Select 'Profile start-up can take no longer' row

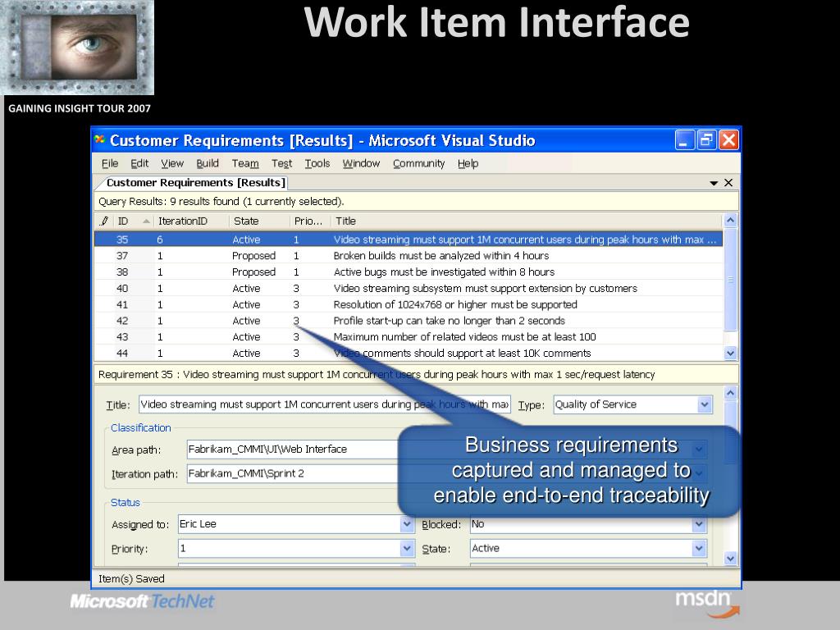(x=409, y=321)
